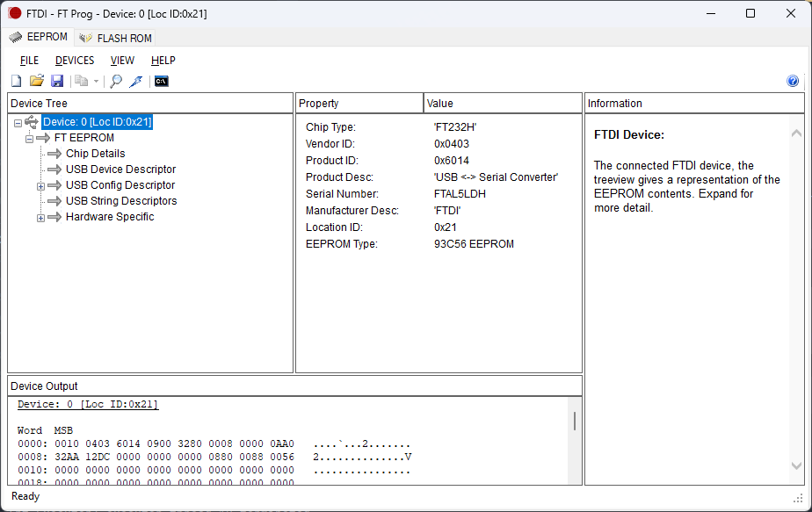Click the arrow icon beside USB Device Descriptor

coord(54,169)
